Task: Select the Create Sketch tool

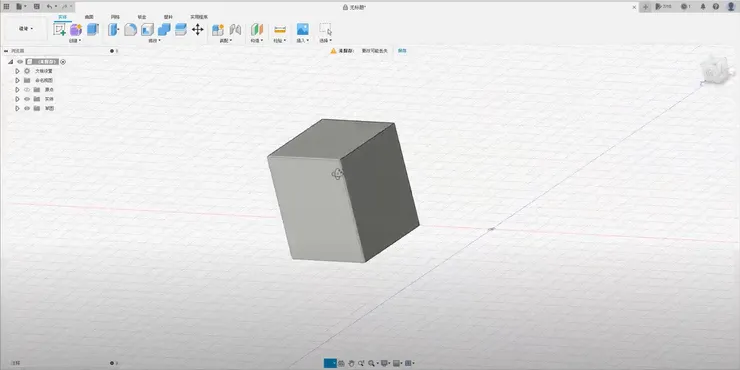Action: [x=59, y=30]
